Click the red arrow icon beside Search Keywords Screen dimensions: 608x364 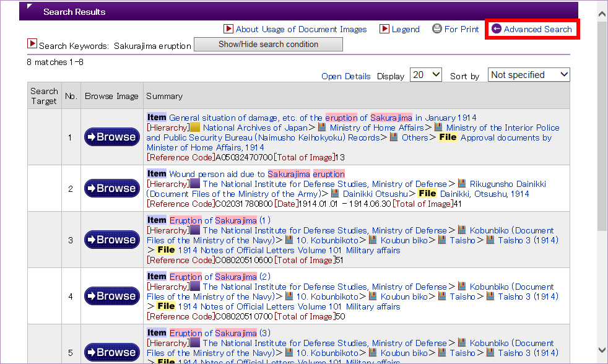[32, 43]
